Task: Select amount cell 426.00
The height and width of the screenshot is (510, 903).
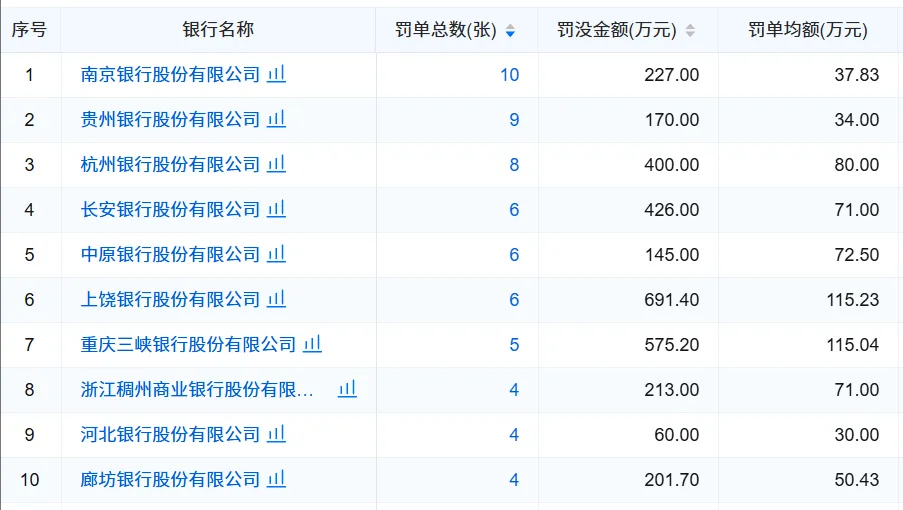Action: click(x=671, y=210)
